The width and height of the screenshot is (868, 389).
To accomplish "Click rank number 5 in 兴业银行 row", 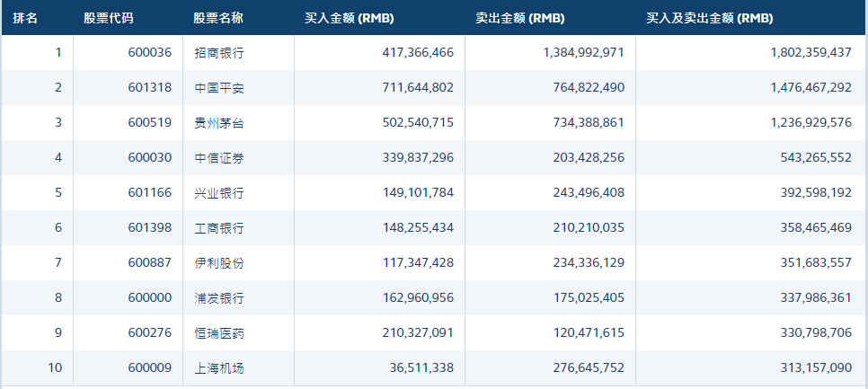I will (58, 192).
